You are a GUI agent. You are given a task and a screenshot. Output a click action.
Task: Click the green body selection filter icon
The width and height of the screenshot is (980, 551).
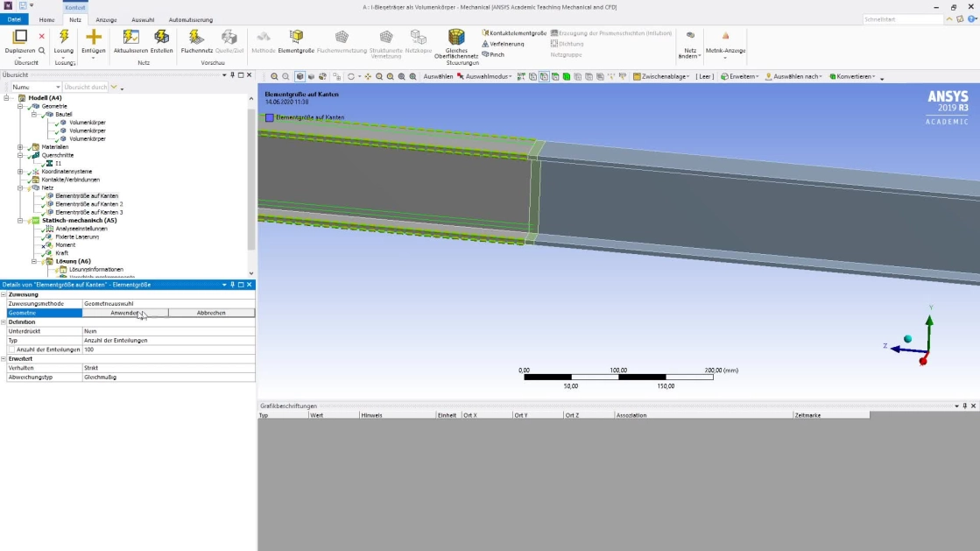[x=567, y=76]
